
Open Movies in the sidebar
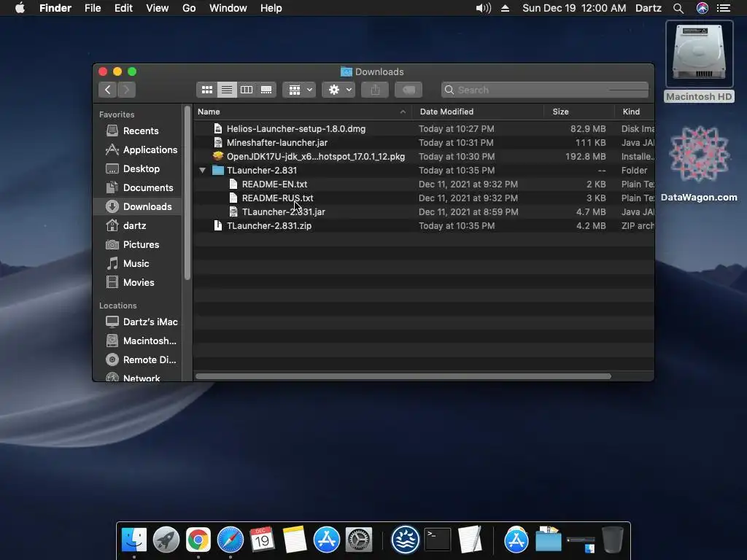pyautogui.click(x=138, y=282)
